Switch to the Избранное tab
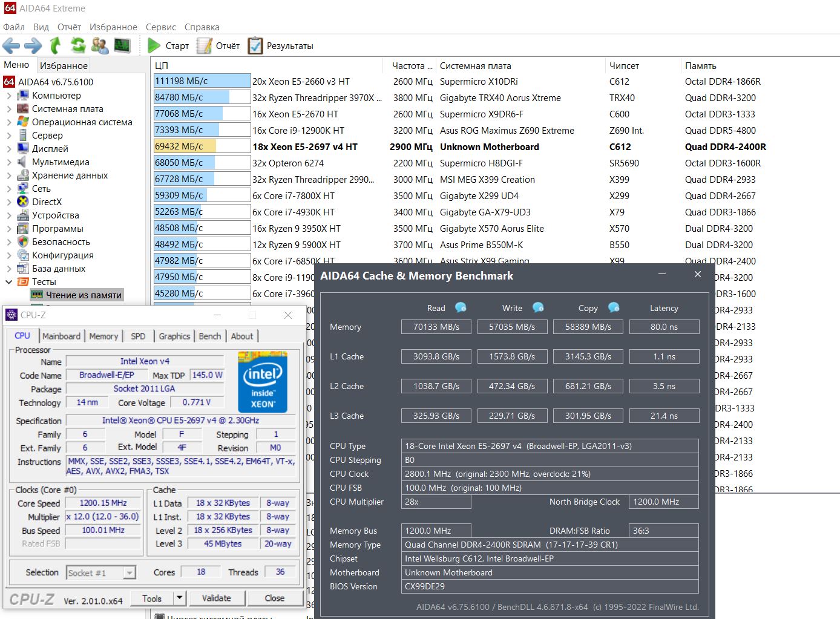The width and height of the screenshot is (840, 619). (64, 65)
